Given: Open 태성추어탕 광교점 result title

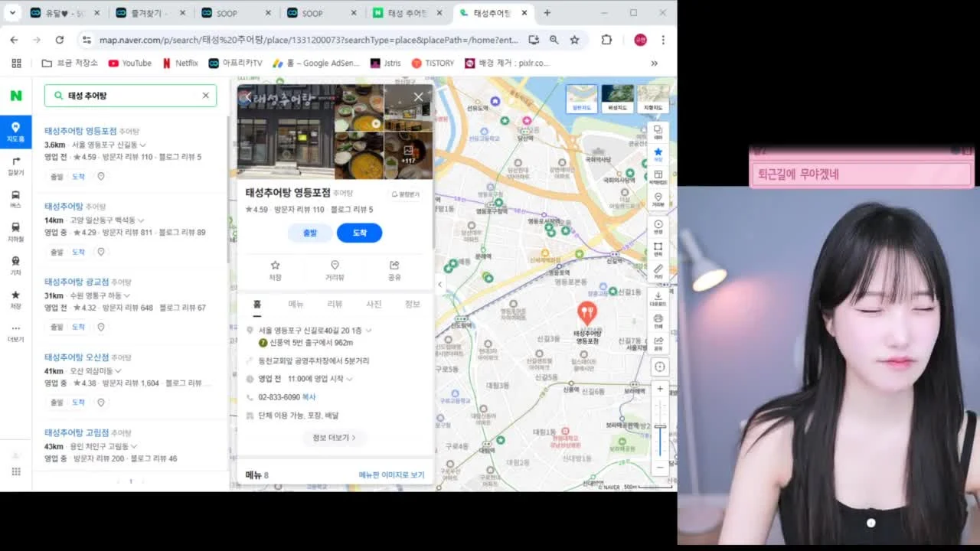Looking at the screenshot, I should coord(77,282).
